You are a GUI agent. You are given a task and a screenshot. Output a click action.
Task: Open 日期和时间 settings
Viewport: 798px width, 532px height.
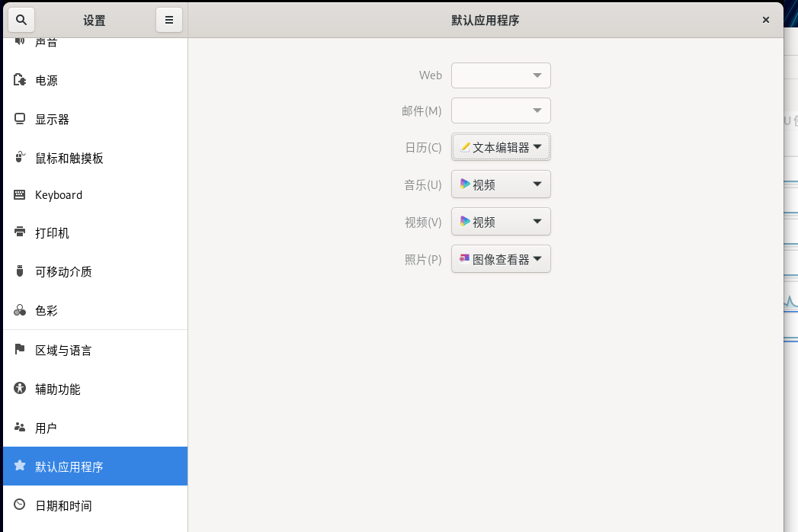[x=63, y=506]
